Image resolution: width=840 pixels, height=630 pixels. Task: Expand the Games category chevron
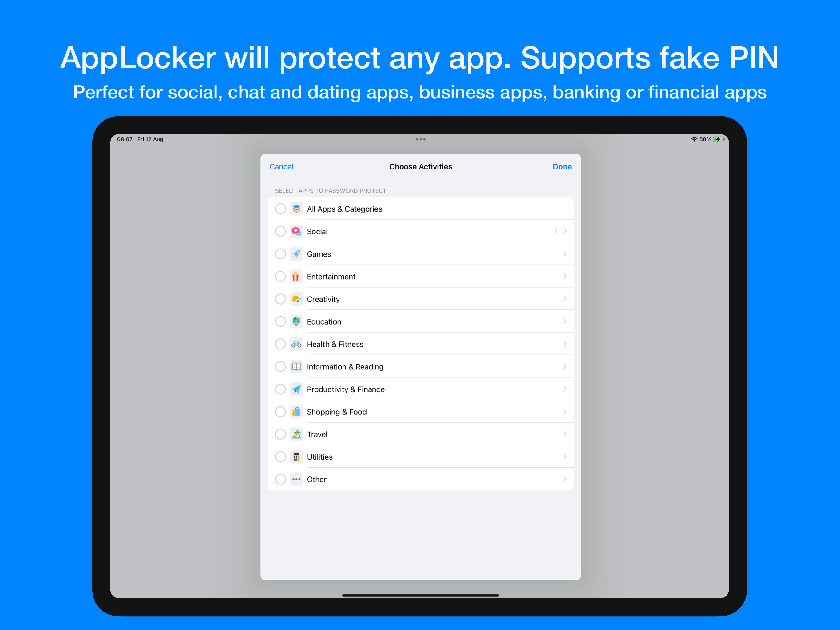click(565, 254)
